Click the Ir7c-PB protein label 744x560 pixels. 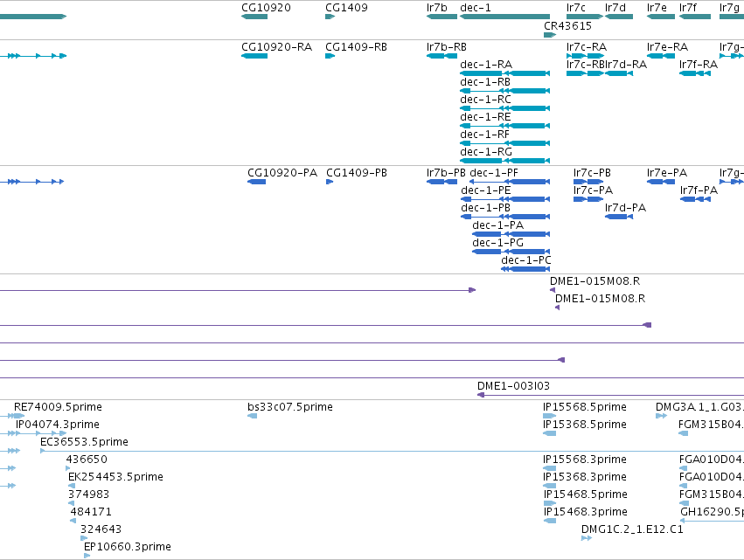coord(592,173)
